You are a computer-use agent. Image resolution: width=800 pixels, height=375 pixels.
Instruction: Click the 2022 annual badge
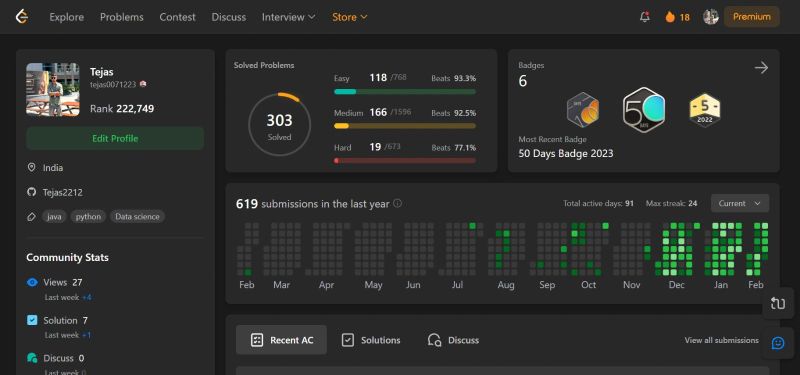(705, 110)
